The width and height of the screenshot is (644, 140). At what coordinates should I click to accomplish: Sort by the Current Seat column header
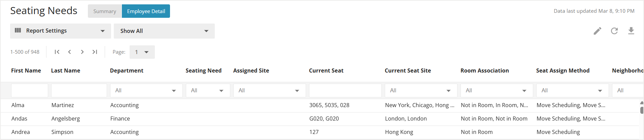click(x=326, y=71)
